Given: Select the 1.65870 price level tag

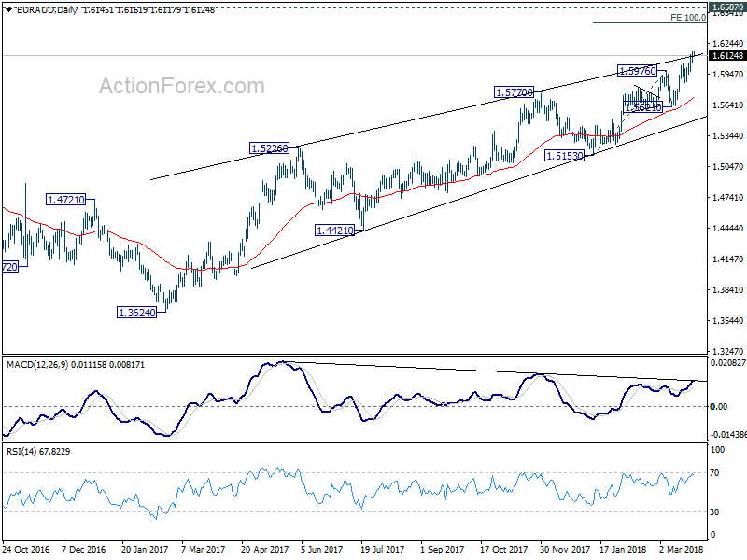Looking at the screenshot, I should 727,7.
